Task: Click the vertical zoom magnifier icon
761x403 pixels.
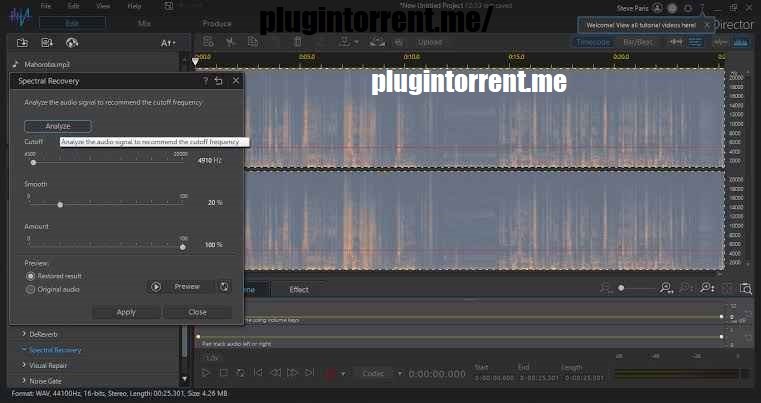Action: click(707, 288)
